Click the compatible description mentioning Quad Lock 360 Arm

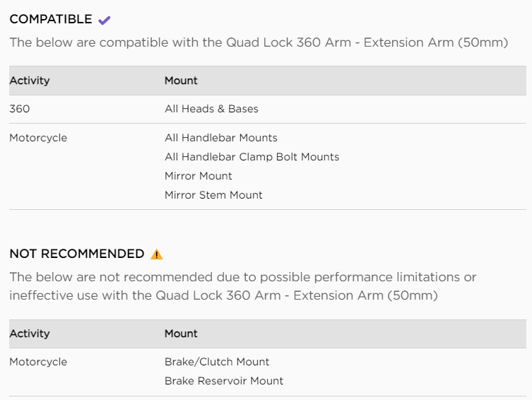coord(259,42)
